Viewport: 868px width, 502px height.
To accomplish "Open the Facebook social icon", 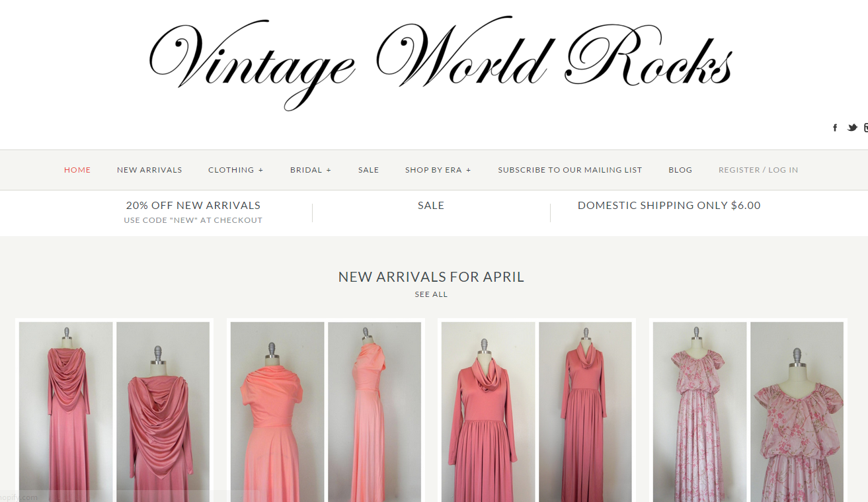I will pyautogui.click(x=835, y=128).
